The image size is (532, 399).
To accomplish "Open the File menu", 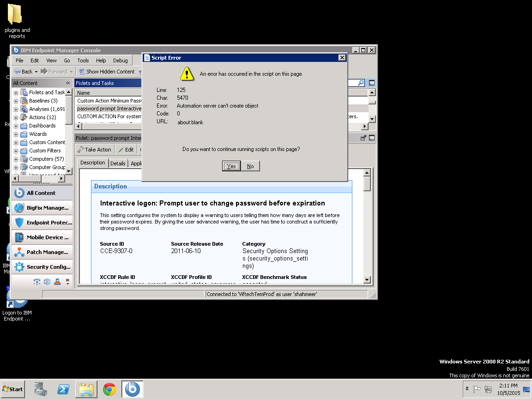I will (19, 60).
